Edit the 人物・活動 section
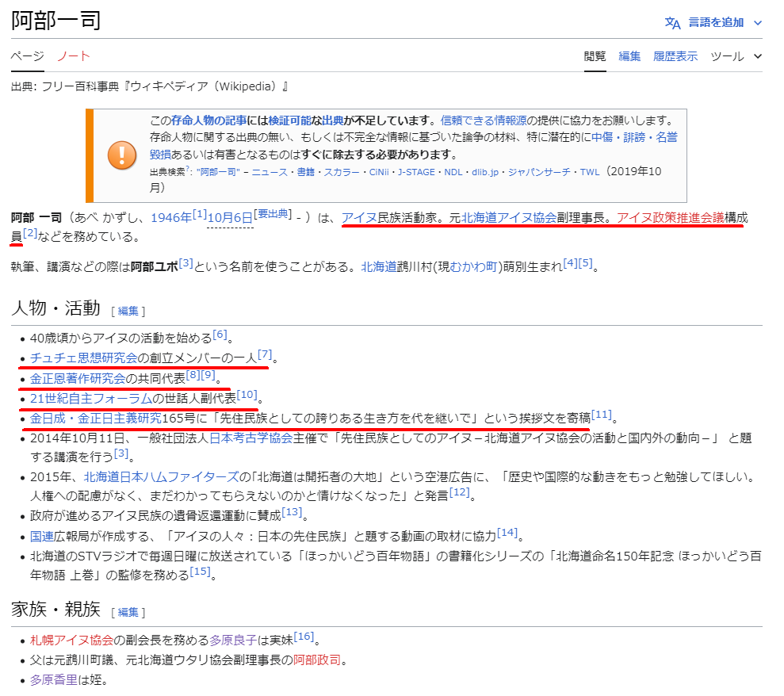The height and width of the screenshot is (696, 784). tap(128, 311)
